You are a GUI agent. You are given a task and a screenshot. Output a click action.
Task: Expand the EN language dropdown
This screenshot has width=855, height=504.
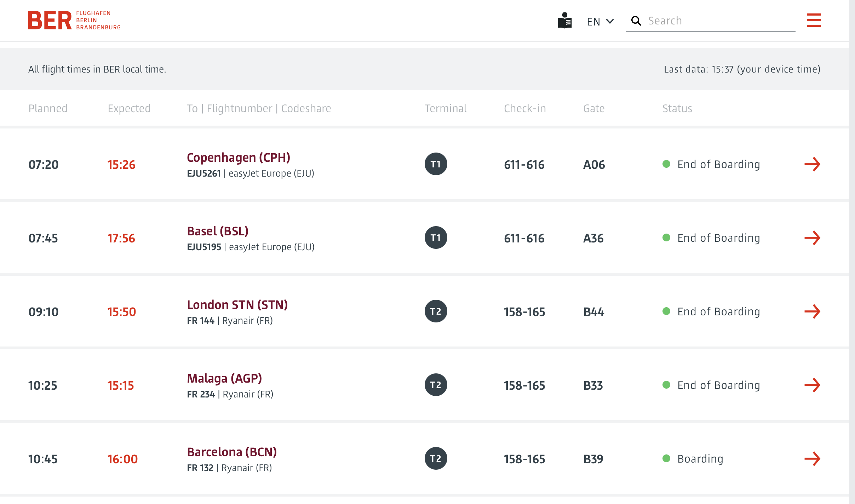pyautogui.click(x=600, y=22)
